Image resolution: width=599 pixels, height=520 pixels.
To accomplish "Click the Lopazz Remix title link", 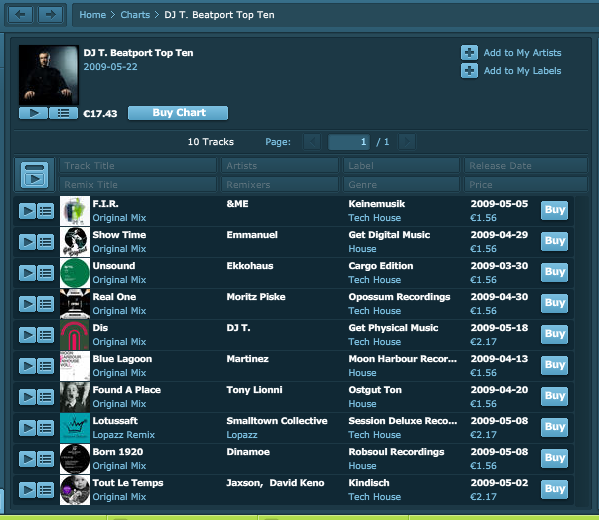I will [x=123, y=435].
